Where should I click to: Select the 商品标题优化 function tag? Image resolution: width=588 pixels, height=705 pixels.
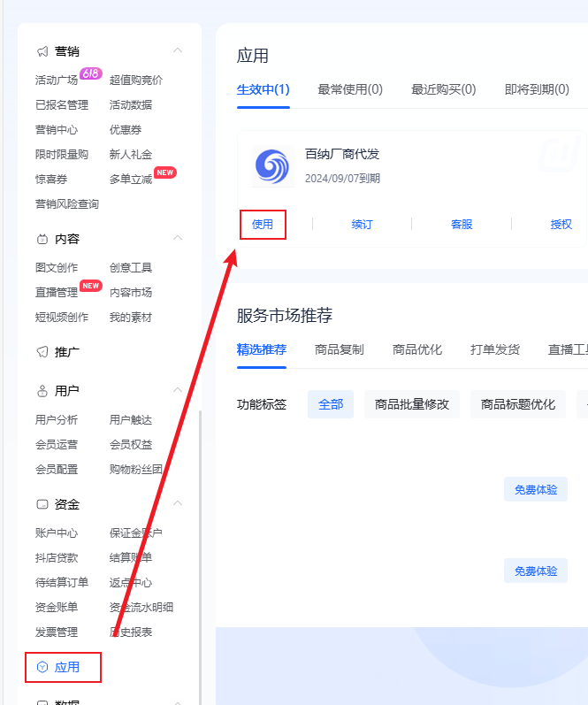pyautogui.click(x=518, y=404)
